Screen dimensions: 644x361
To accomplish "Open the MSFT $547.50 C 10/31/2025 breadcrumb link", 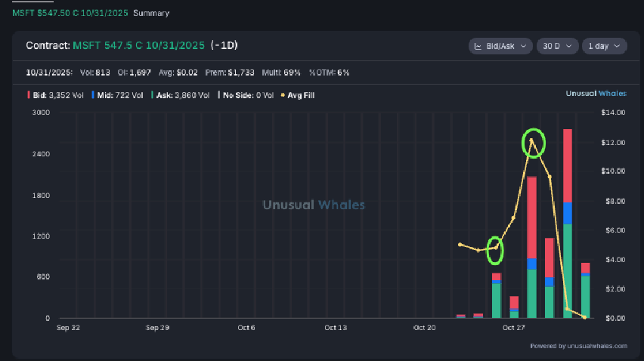I will click(70, 13).
